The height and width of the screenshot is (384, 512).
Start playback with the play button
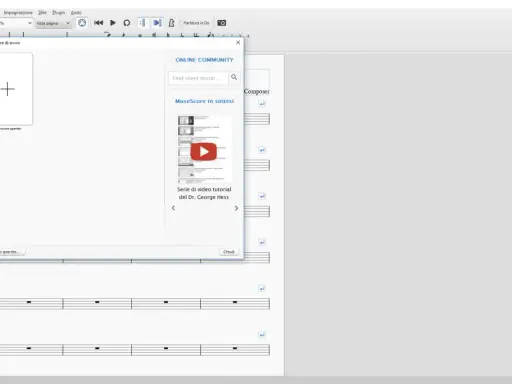coord(113,23)
